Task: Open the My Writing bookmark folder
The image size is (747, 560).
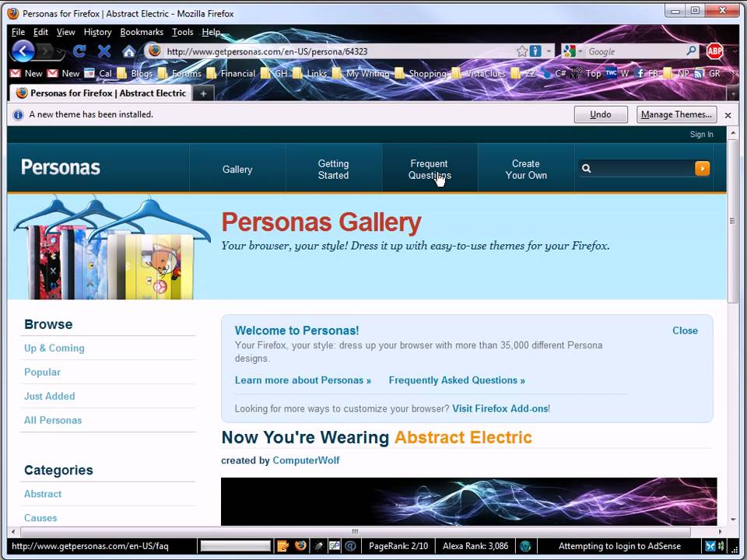Action: [360, 73]
